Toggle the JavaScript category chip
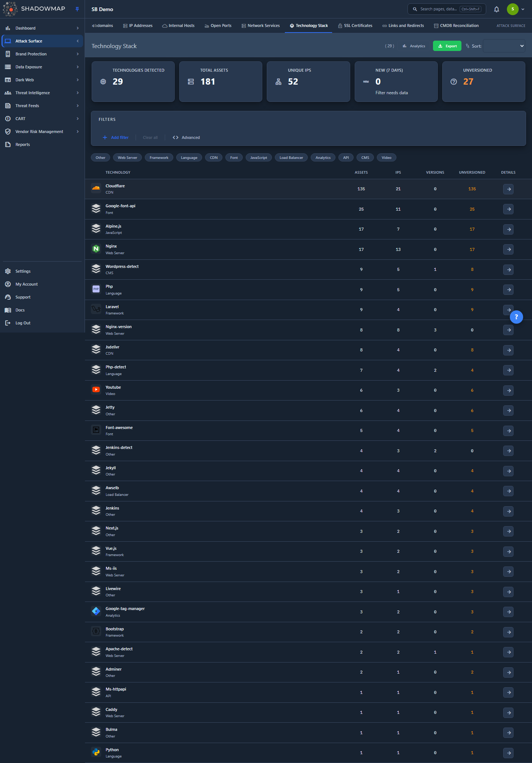Image resolution: width=532 pixels, height=763 pixels. pyautogui.click(x=259, y=158)
